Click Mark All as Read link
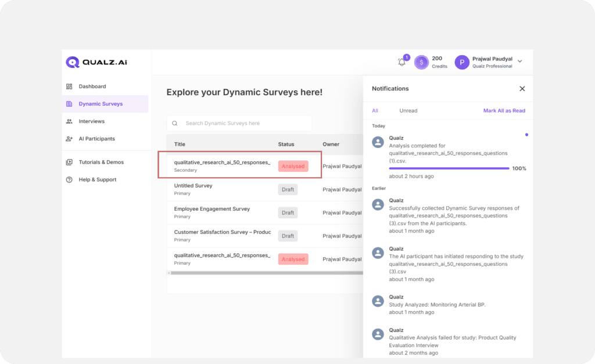Screen dimensions: 595x364 [504, 111]
